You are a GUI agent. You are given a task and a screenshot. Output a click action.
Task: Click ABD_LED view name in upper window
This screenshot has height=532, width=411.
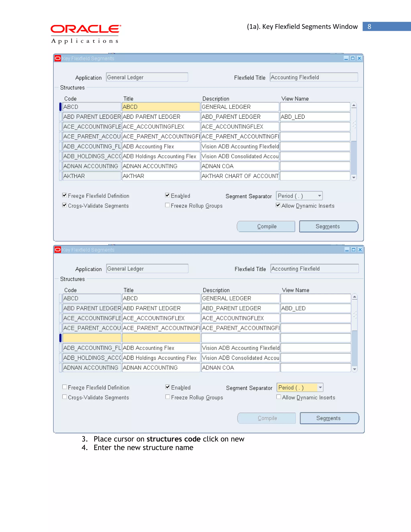coord(315,117)
